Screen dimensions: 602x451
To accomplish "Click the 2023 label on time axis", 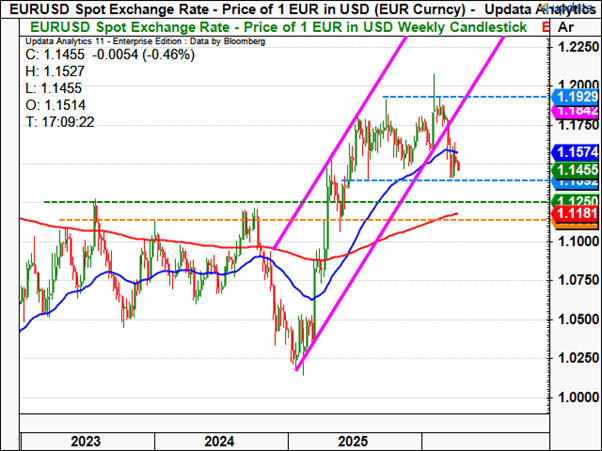I will (x=87, y=440).
